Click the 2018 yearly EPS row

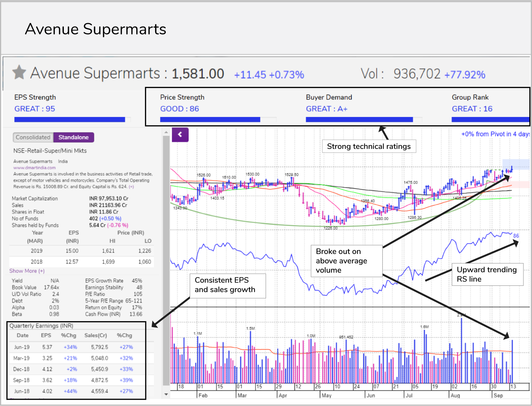pos(82,262)
